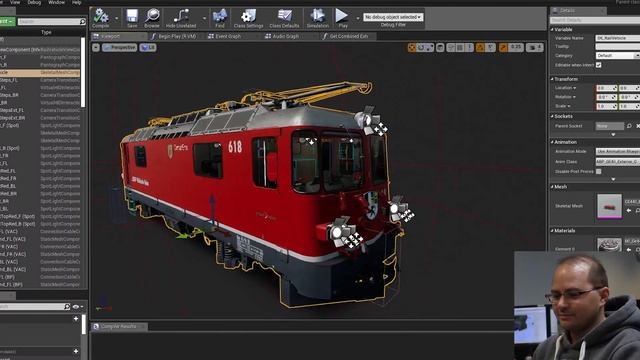Open the debug object selection dropdown

click(393, 17)
